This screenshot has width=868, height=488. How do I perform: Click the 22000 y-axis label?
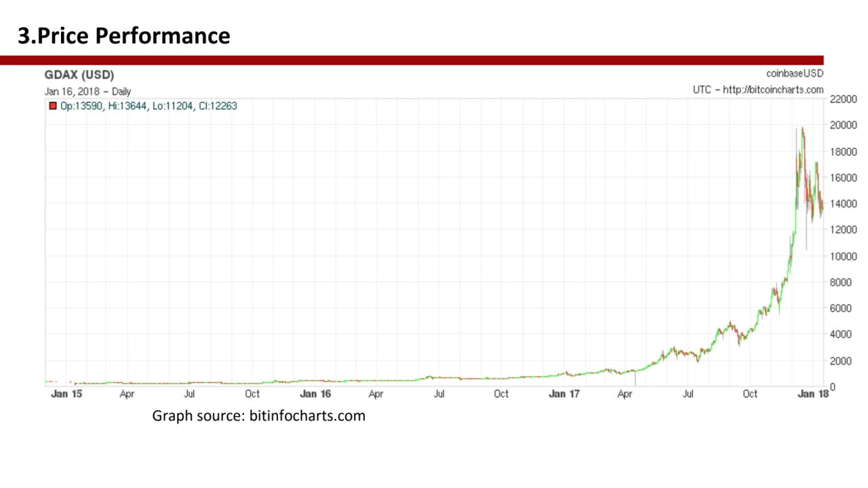point(844,99)
